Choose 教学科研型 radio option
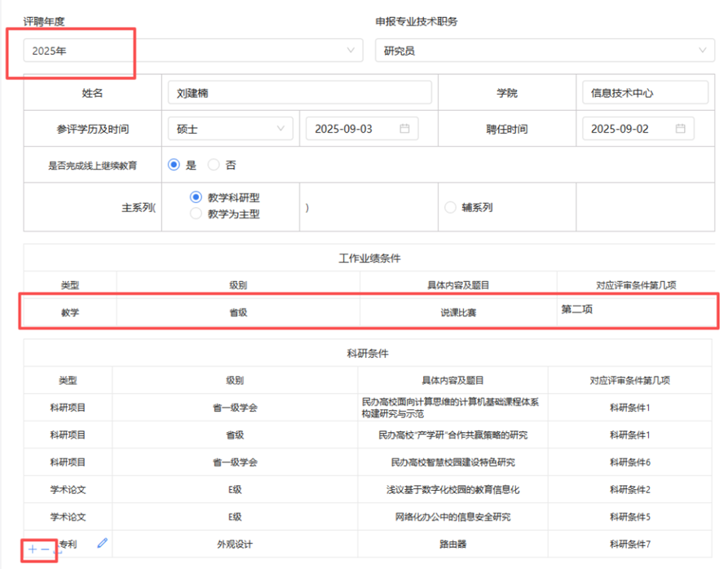This screenshot has width=728, height=569. (196, 197)
